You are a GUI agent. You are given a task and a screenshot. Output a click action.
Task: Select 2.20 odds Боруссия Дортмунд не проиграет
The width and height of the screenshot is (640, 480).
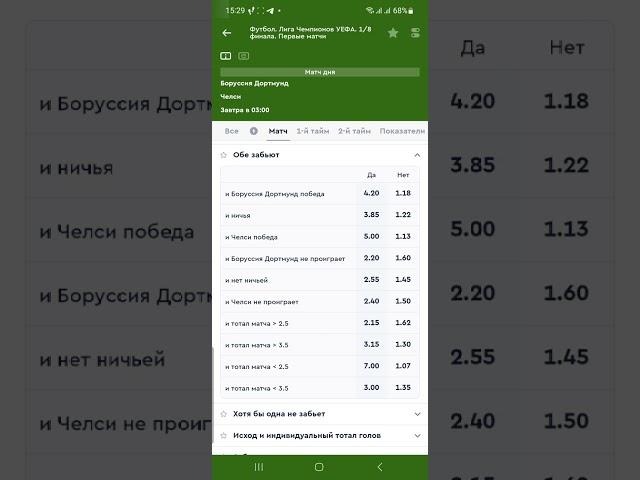[371, 258]
